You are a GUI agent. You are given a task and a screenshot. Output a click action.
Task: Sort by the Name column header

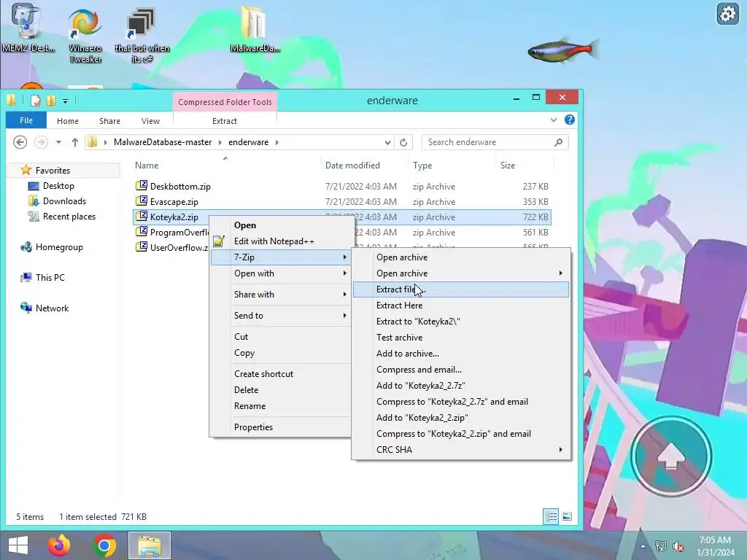pos(146,166)
